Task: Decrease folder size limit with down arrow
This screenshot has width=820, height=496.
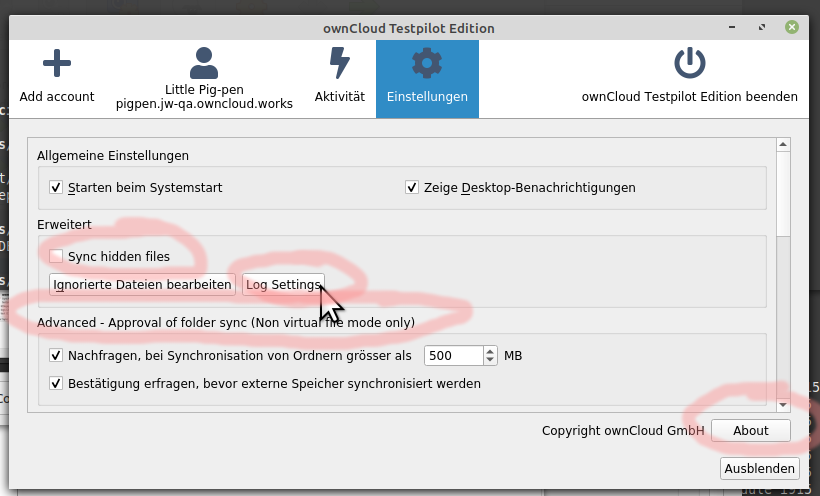Action: 490,360
